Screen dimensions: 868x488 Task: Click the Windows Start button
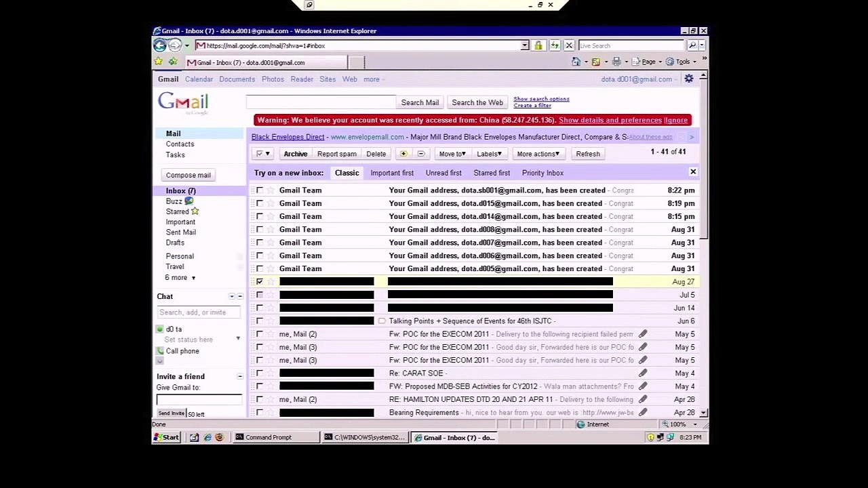167,437
